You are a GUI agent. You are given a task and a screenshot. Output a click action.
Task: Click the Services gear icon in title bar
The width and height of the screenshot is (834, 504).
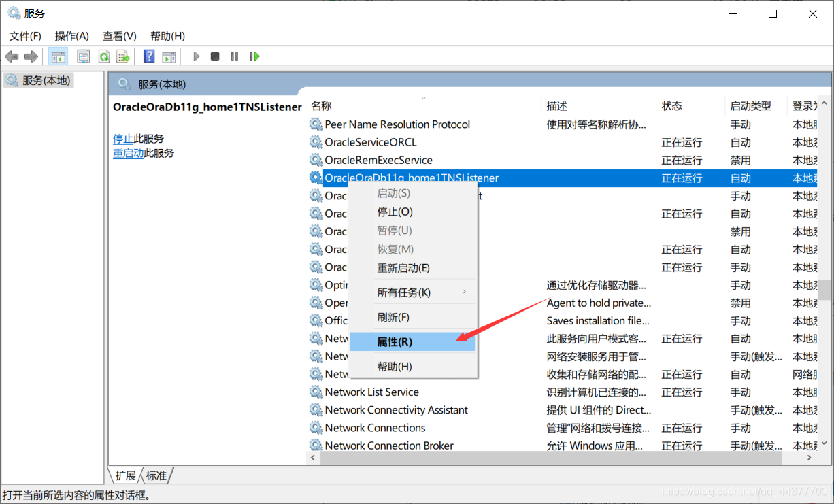[14, 13]
